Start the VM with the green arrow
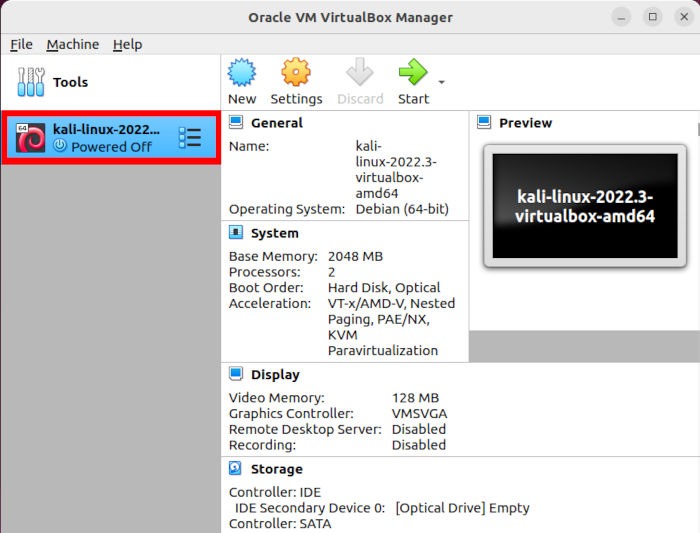700x533 pixels. pyautogui.click(x=413, y=72)
